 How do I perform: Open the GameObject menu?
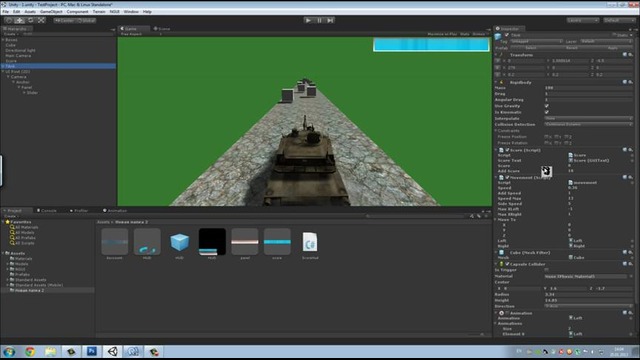51,12
